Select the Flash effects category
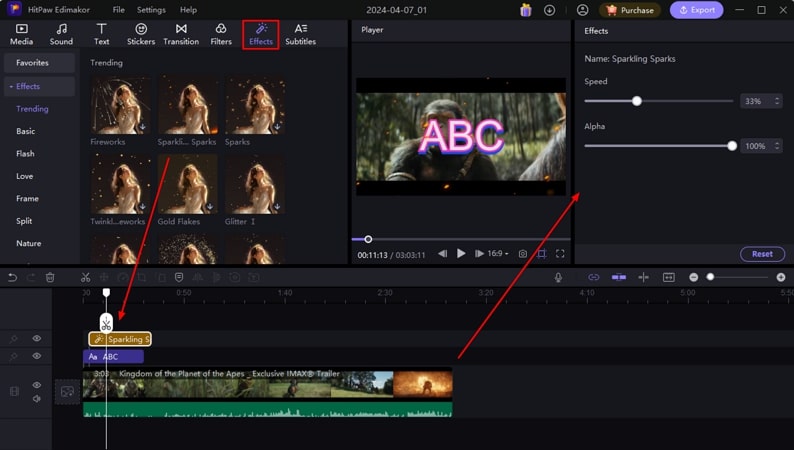 (25, 153)
